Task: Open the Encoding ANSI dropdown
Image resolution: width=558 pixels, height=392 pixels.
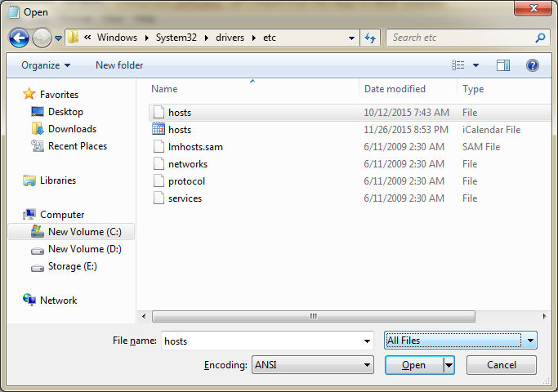Action: pos(313,365)
